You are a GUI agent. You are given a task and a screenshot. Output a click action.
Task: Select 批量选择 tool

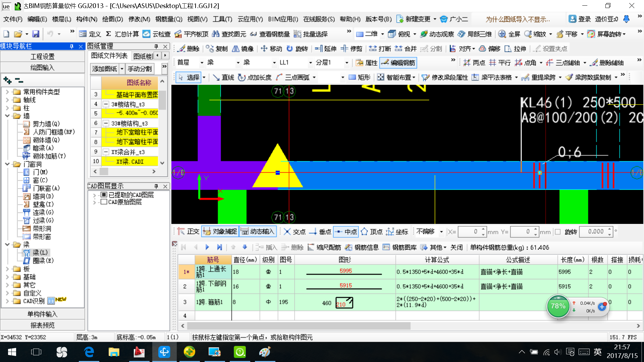tap(311, 34)
